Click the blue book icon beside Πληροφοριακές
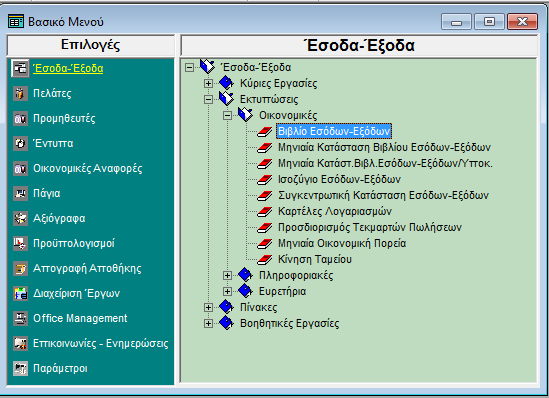 coord(245,275)
